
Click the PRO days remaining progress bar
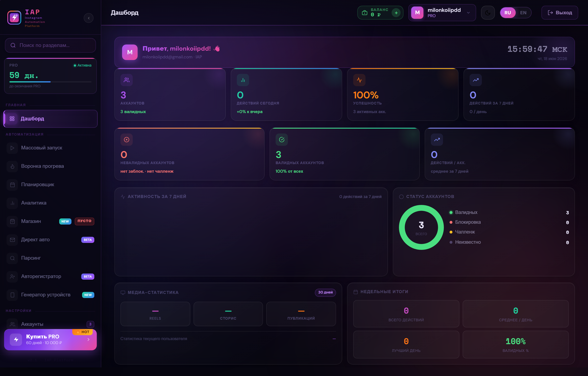tap(50, 82)
